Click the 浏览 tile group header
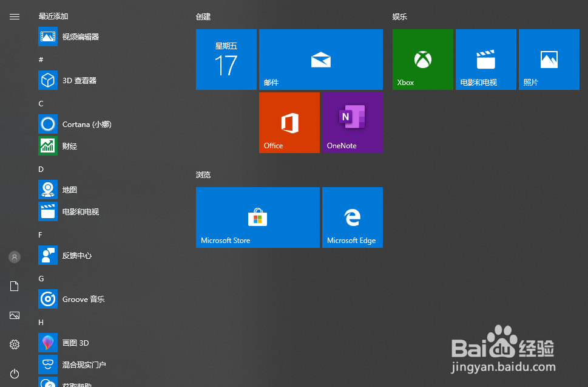588x387 pixels. (203, 174)
